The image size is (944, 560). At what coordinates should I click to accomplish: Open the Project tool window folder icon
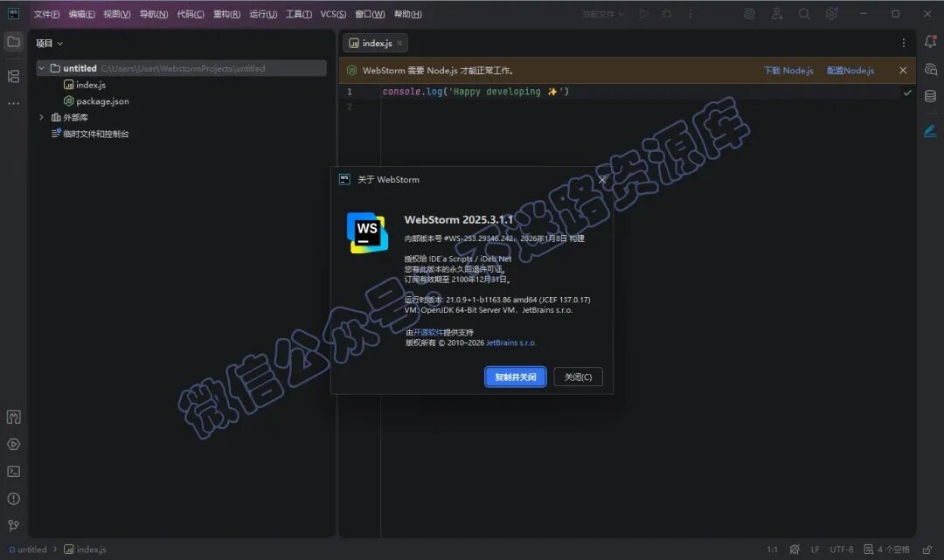point(13,42)
